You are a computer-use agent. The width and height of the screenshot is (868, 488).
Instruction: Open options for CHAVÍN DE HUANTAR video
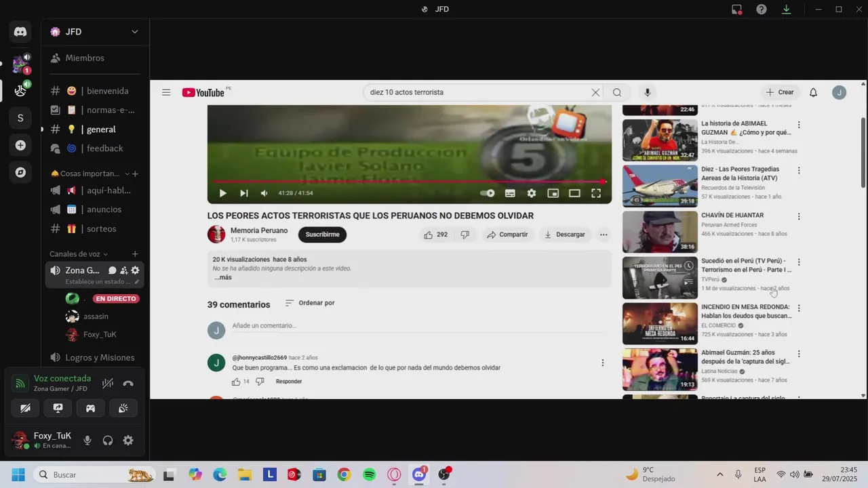pyautogui.click(x=799, y=217)
